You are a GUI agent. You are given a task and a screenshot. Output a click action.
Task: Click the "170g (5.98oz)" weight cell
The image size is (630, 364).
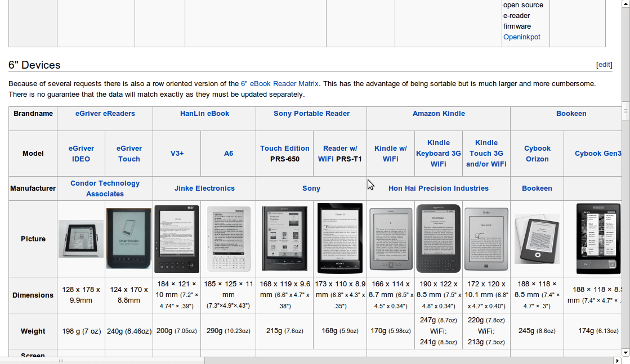coord(391,331)
